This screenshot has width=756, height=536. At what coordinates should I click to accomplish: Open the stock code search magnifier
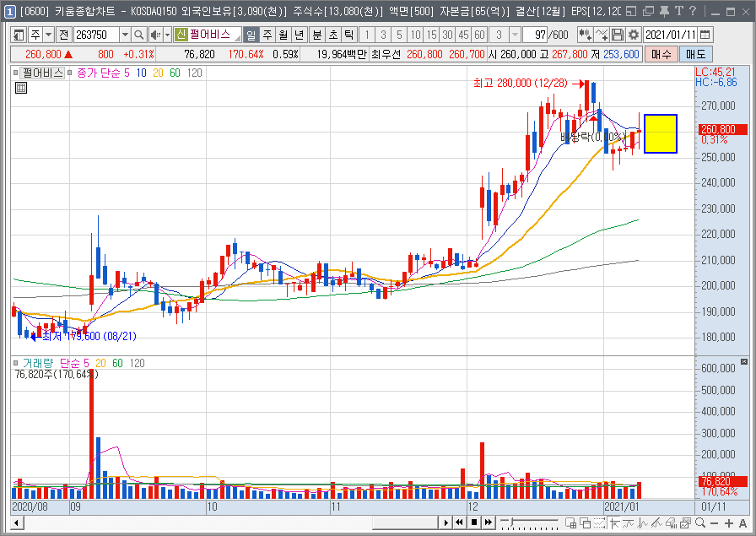pyautogui.click(x=139, y=35)
